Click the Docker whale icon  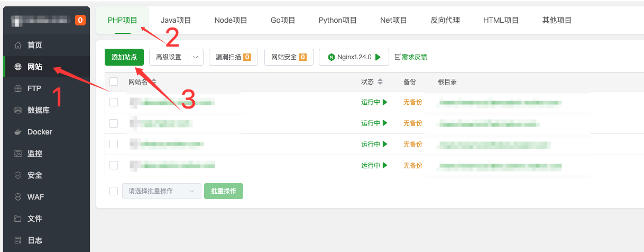18,132
